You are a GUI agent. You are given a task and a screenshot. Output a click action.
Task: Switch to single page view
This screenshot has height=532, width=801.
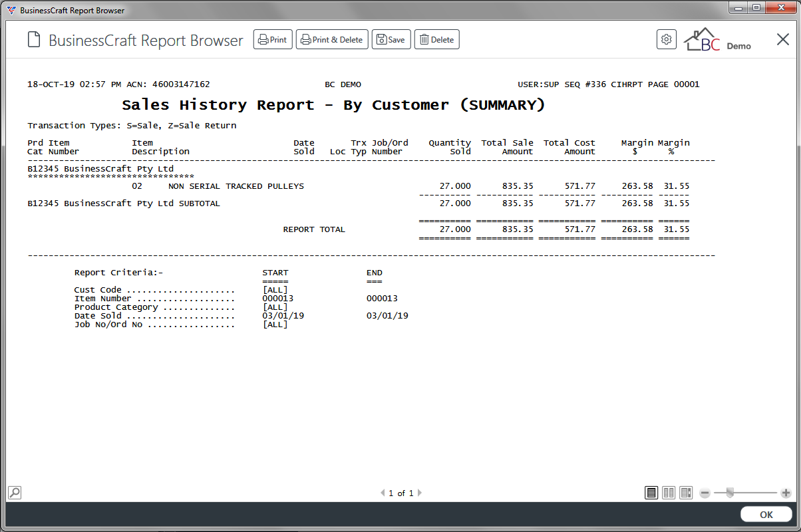point(652,493)
